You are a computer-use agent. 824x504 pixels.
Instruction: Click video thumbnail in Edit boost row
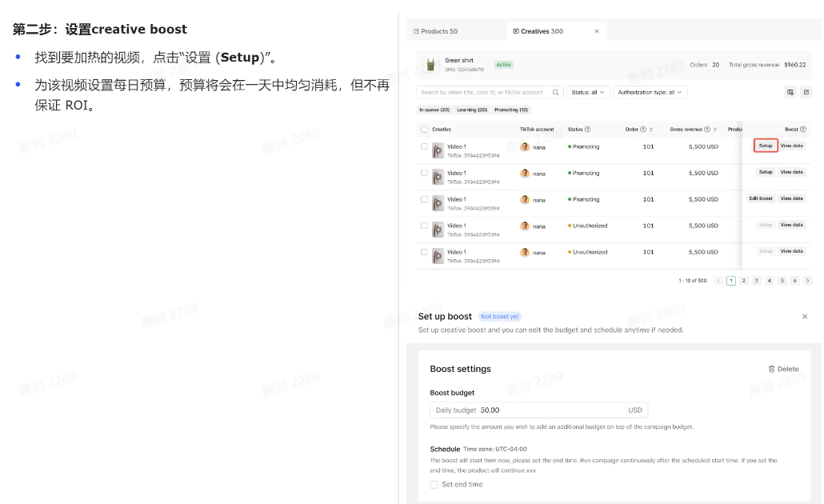point(438,203)
